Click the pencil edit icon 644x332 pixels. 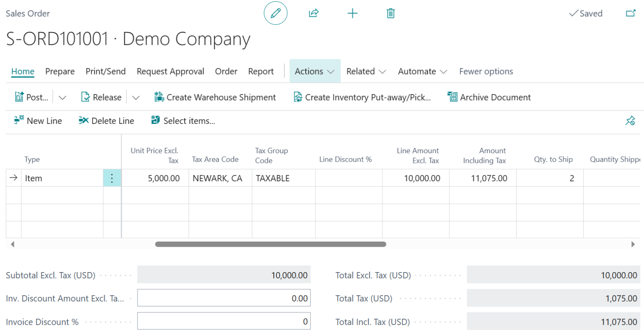click(x=275, y=13)
